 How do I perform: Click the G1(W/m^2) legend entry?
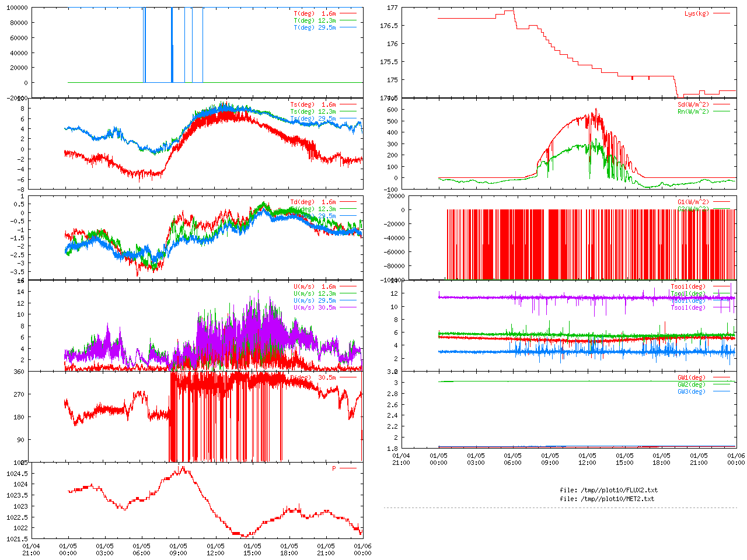point(693,202)
